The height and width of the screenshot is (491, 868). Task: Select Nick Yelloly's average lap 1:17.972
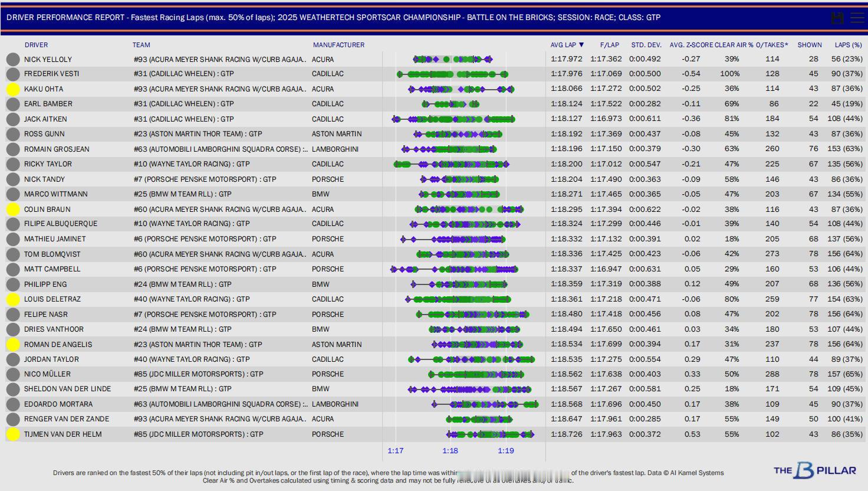pyautogui.click(x=567, y=59)
